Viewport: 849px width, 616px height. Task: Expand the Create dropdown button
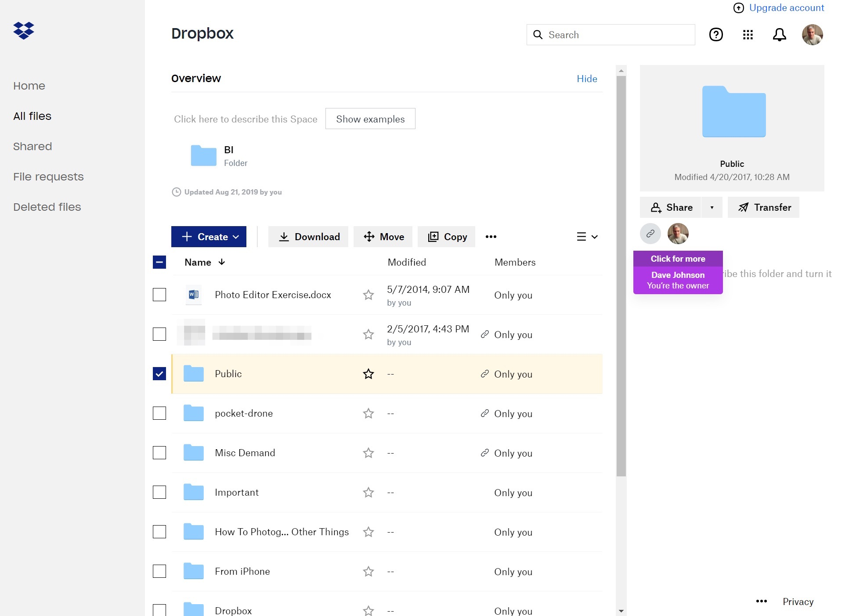209,237
